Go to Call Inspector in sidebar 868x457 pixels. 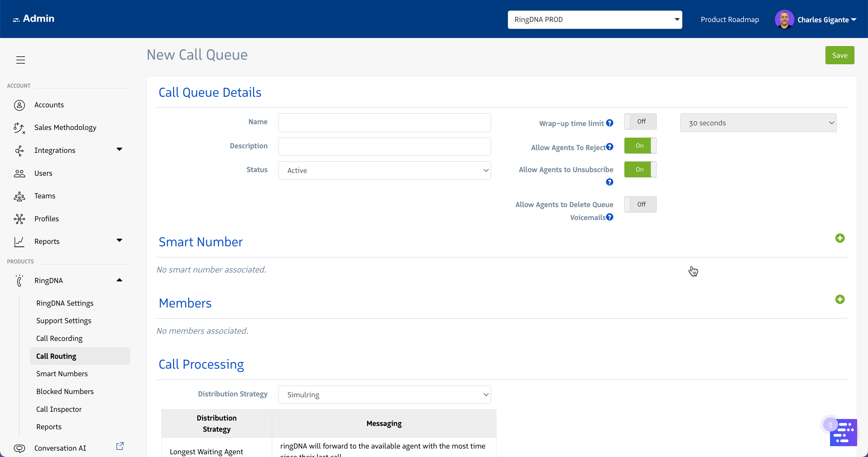pos(59,409)
